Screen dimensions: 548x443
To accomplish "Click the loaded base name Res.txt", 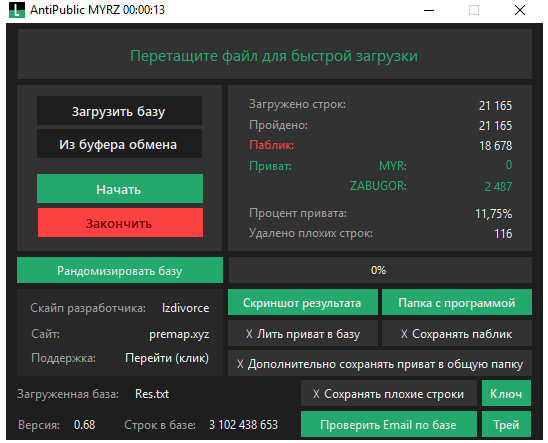I will click(x=152, y=394).
